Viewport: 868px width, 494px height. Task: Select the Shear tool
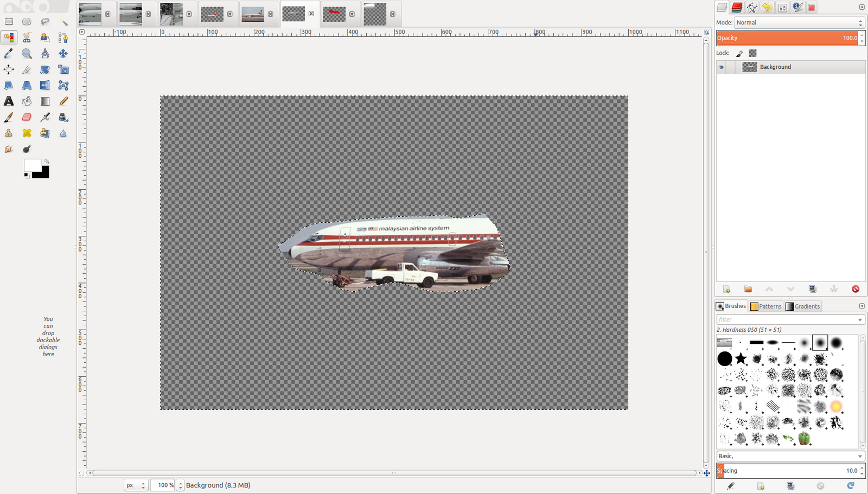[9, 85]
